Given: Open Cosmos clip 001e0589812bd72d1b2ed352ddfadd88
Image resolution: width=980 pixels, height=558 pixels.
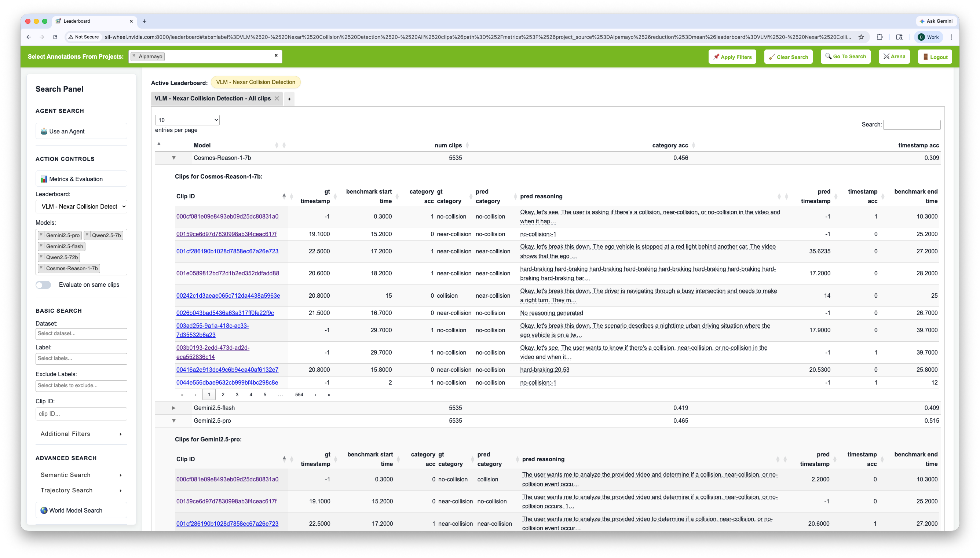Looking at the screenshot, I should pyautogui.click(x=228, y=273).
